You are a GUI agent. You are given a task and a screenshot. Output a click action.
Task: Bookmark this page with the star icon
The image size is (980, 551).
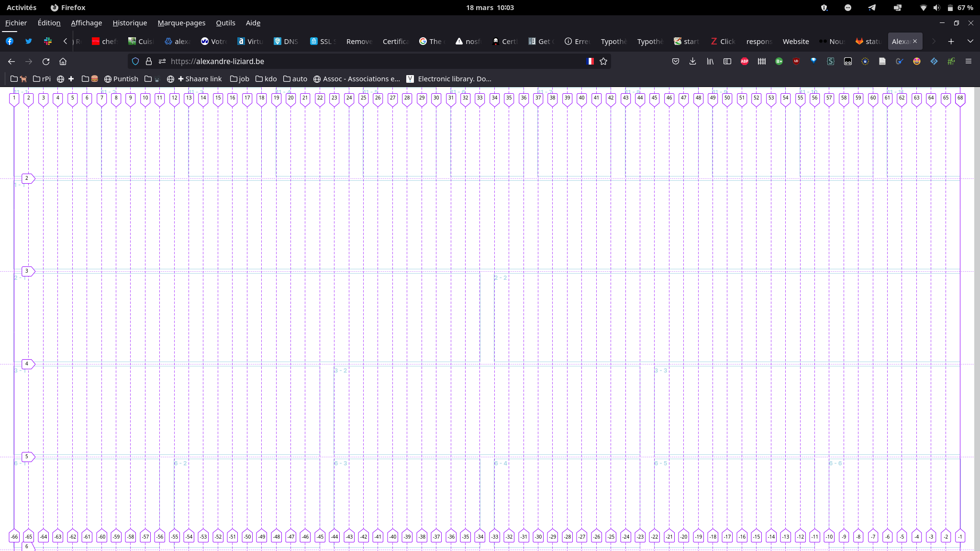pyautogui.click(x=603, y=61)
